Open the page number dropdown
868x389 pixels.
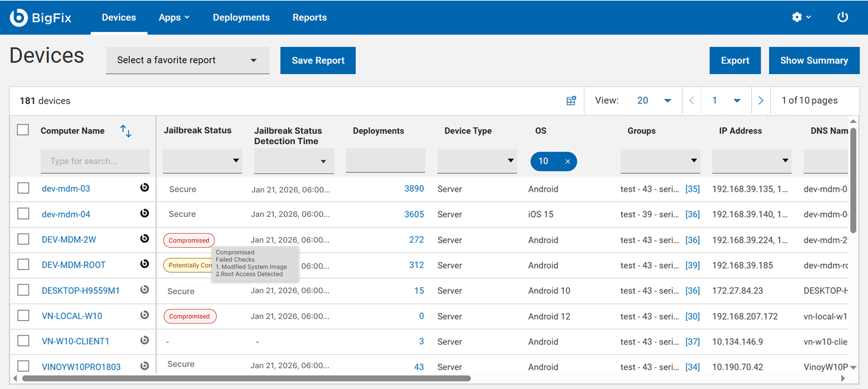[x=726, y=100]
